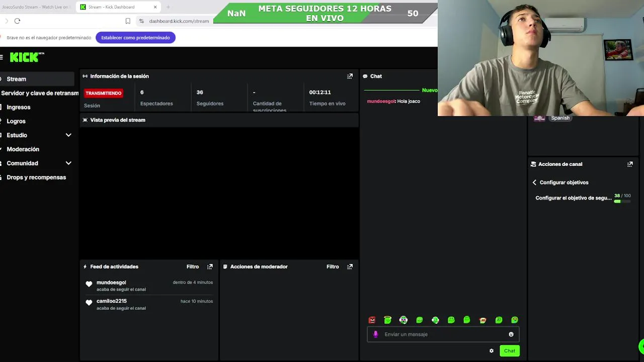Insert the ninth green blob emote
644x362 pixels.
pyautogui.click(x=499, y=320)
